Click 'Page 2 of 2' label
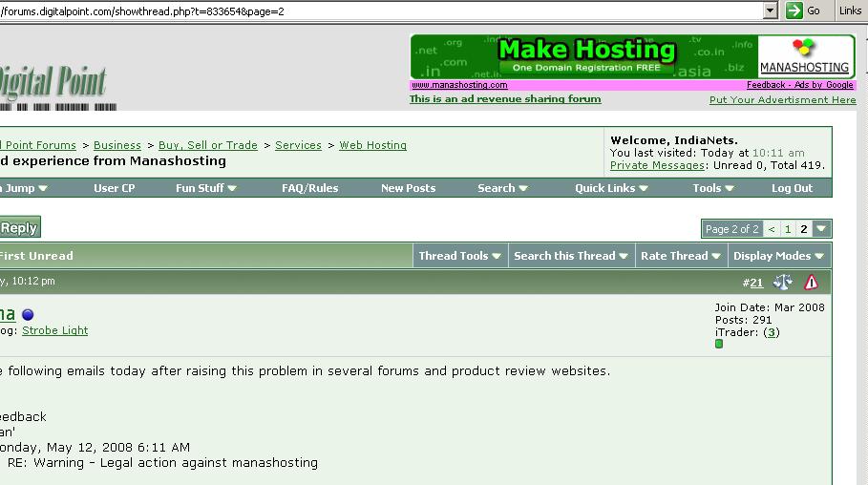 pyautogui.click(x=731, y=229)
